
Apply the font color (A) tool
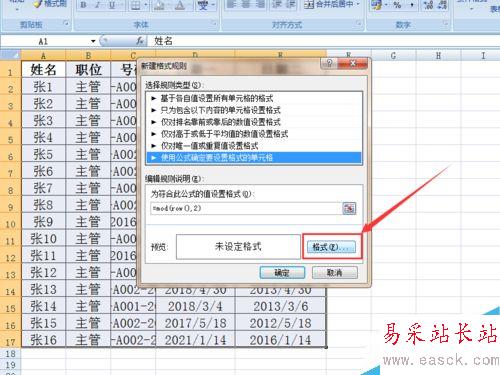click(x=180, y=5)
